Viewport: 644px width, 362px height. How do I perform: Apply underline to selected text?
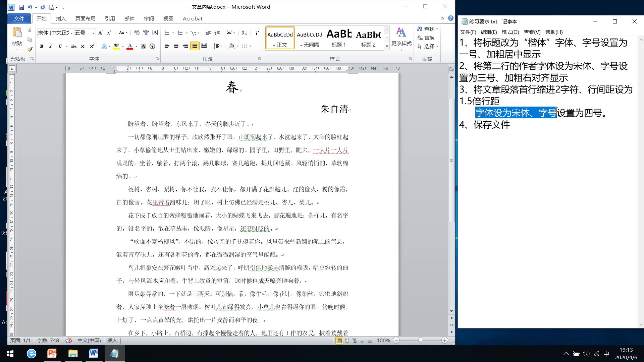click(60, 46)
